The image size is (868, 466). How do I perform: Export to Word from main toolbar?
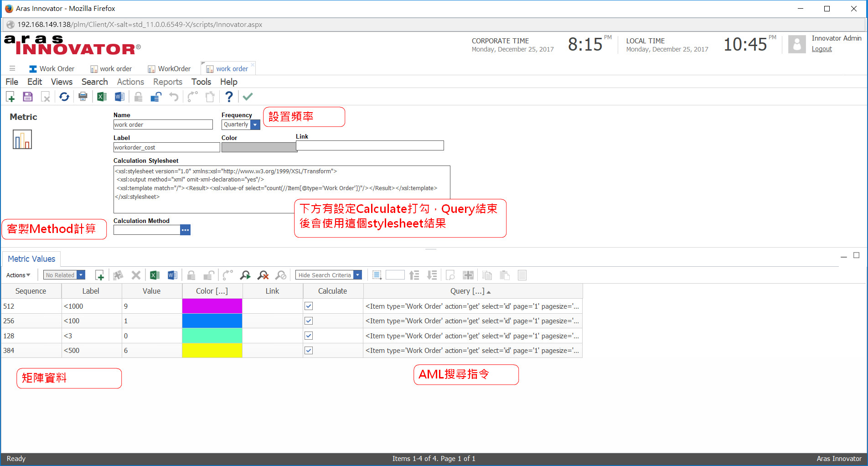pos(119,97)
